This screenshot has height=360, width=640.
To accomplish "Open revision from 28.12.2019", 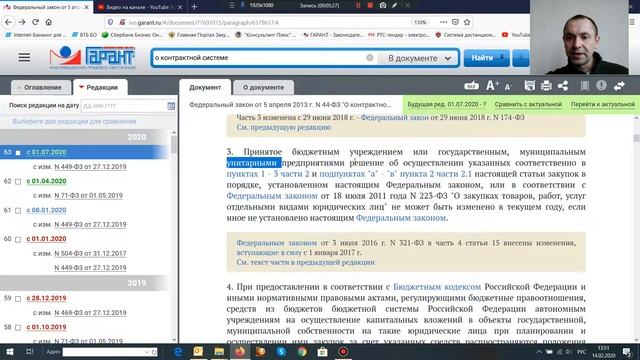I will click(x=46, y=298).
